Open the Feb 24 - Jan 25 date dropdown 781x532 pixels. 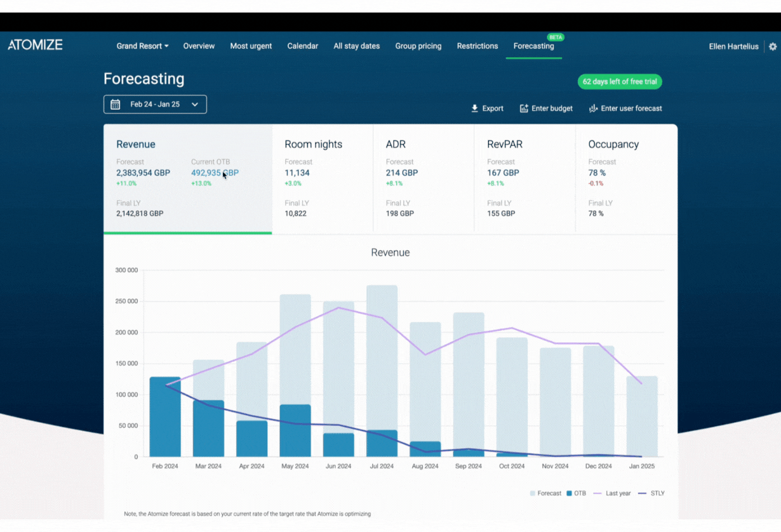click(x=196, y=104)
